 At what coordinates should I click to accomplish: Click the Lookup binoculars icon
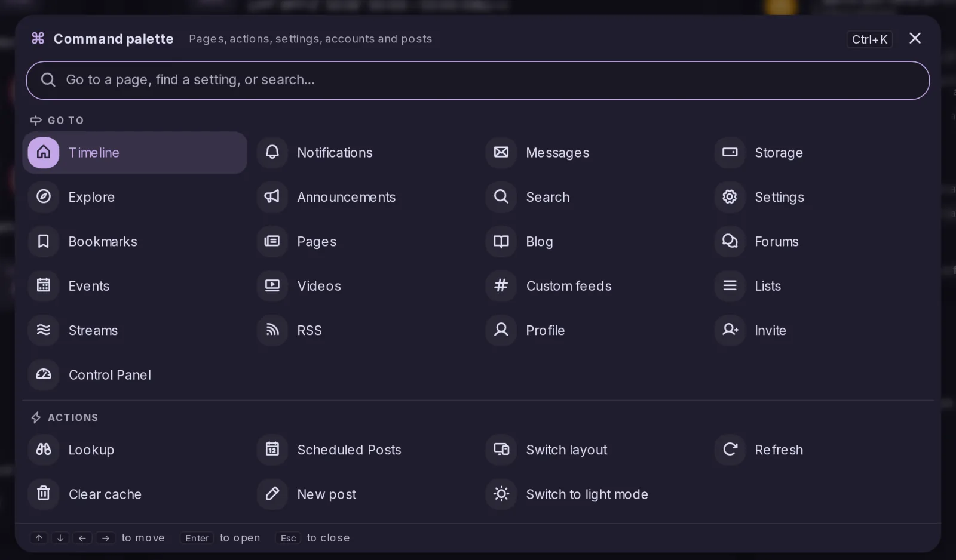(x=44, y=450)
